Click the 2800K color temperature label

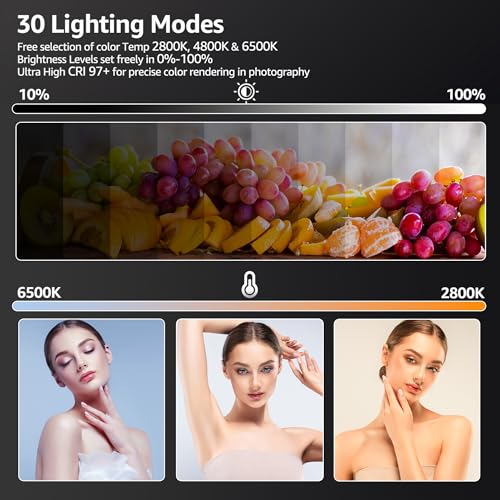tap(463, 293)
